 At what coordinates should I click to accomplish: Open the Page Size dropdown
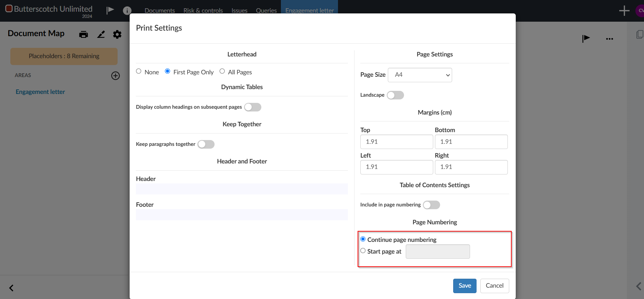(420, 75)
